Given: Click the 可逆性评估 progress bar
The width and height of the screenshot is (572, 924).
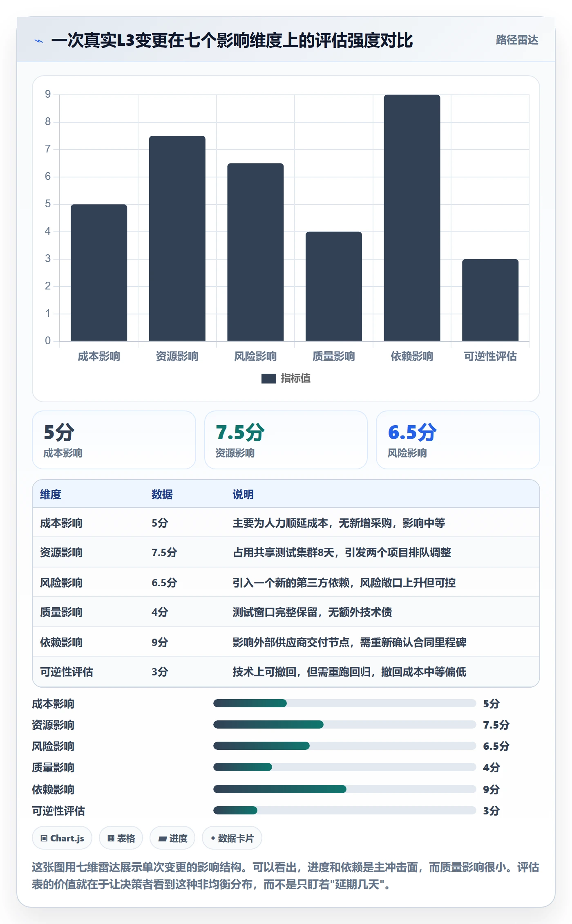Looking at the screenshot, I should coord(345,810).
